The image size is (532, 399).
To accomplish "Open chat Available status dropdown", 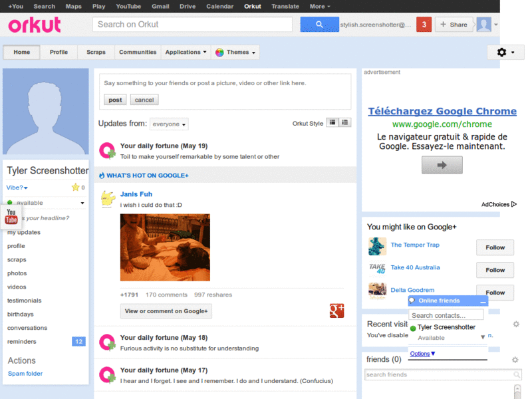I will [483, 337].
